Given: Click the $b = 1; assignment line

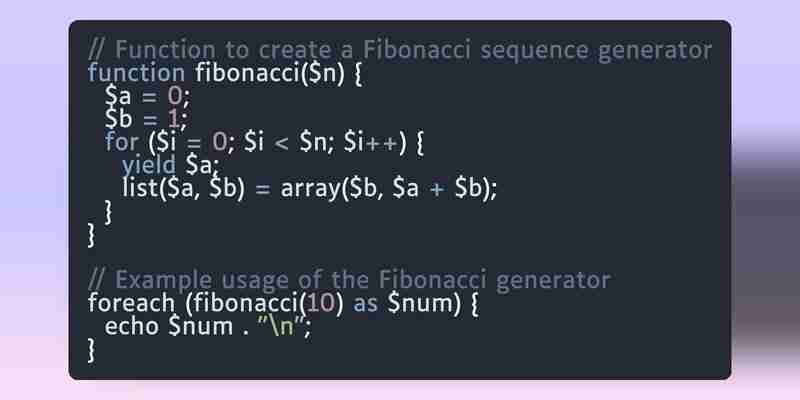Looking at the screenshot, I should pos(147,118).
